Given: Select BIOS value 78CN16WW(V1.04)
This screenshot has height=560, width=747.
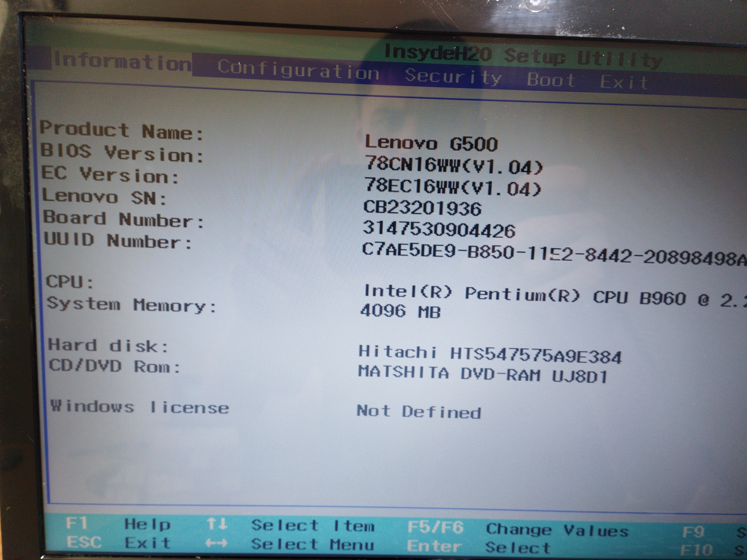Looking at the screenshot, I should [454, 165].
